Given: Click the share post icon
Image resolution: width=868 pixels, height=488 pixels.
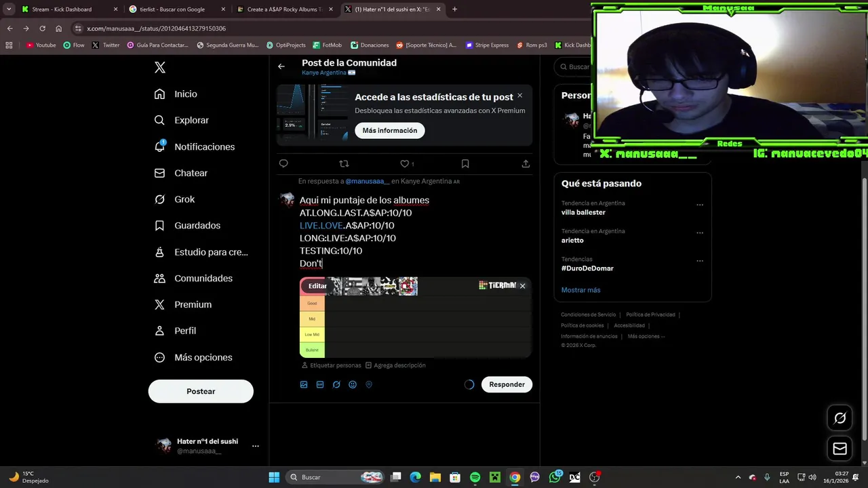Looking at the screenshot, I should (x=526, y=163).
